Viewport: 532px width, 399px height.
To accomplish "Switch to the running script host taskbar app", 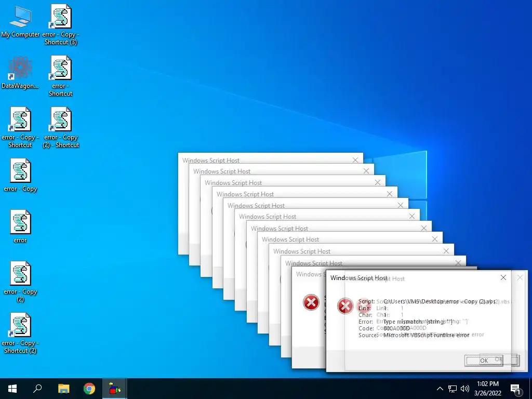I will pos(115,389).
